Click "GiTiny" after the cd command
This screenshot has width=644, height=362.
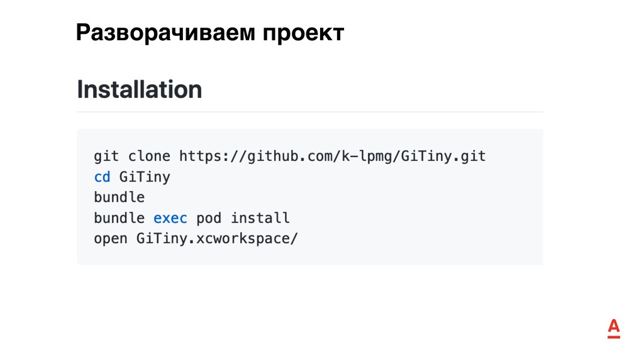(145, 177)
